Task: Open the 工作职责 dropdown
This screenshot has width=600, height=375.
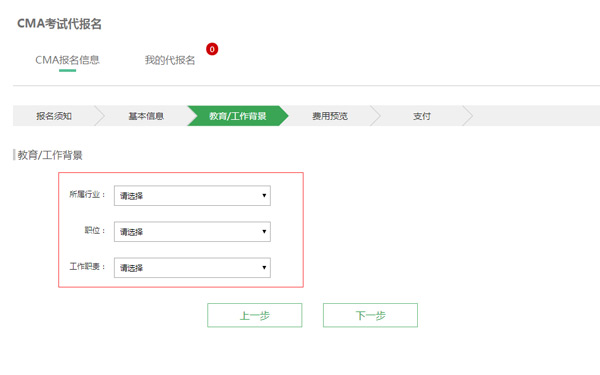Action: pos(192,267)
